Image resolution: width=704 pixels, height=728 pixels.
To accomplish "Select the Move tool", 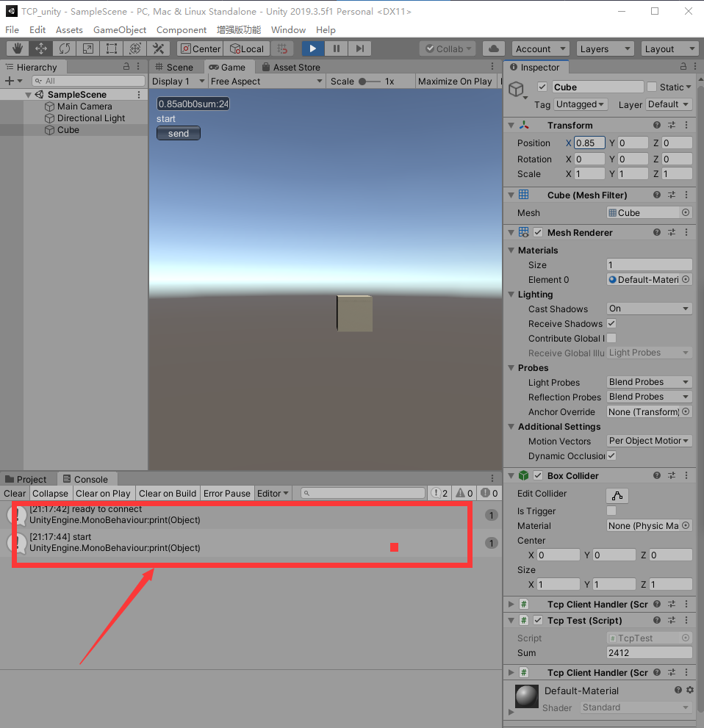I will point(41,48).
